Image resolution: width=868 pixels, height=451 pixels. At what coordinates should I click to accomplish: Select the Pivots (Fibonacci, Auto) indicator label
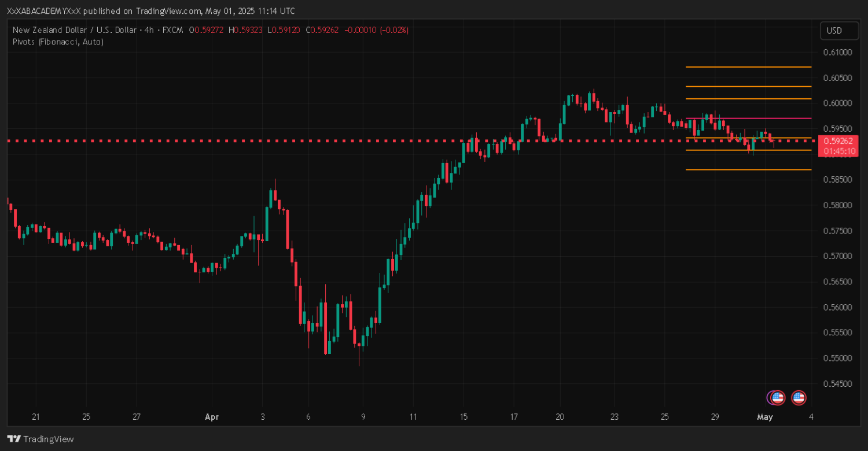[58, 42]
